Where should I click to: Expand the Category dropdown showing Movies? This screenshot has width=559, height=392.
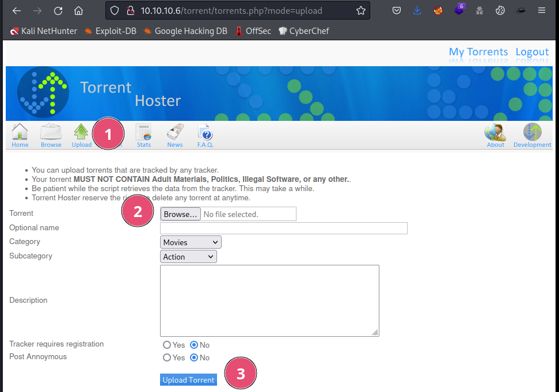click(x=191, y=242)
